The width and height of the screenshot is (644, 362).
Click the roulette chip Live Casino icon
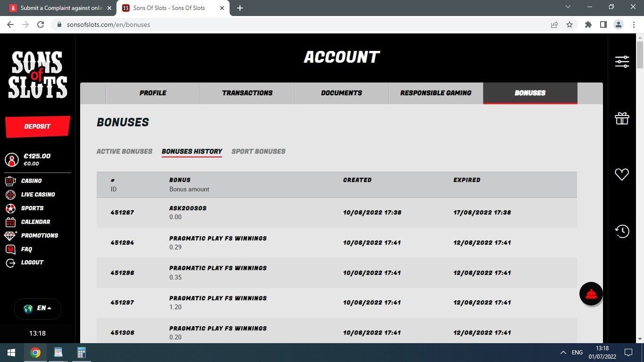pos(10,195)
